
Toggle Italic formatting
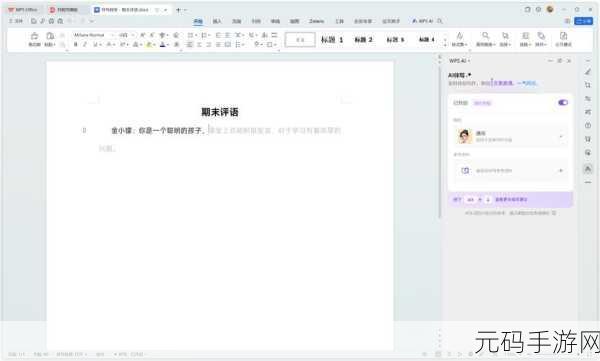(x=85, y=45)
